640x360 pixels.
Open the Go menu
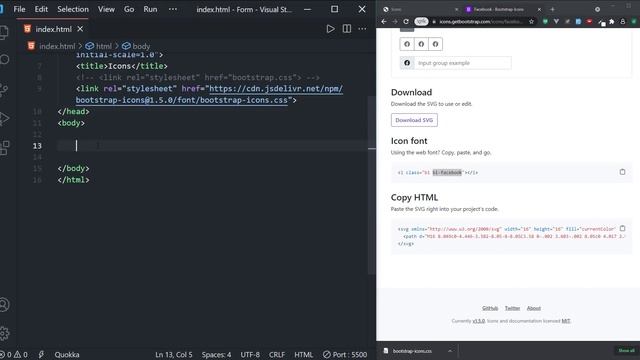coord(129,9)
